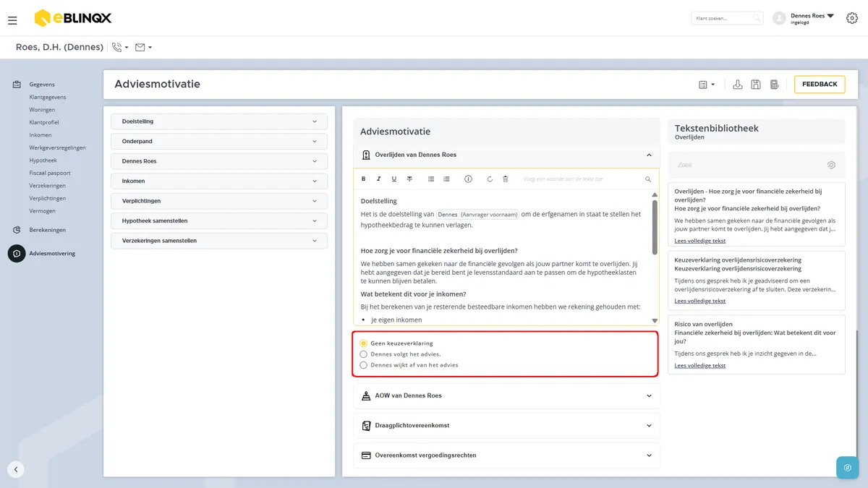868x488 pixels.
Task: Select 'Dennes volgt het advies' radio option
Action: (x=363, y=354)
